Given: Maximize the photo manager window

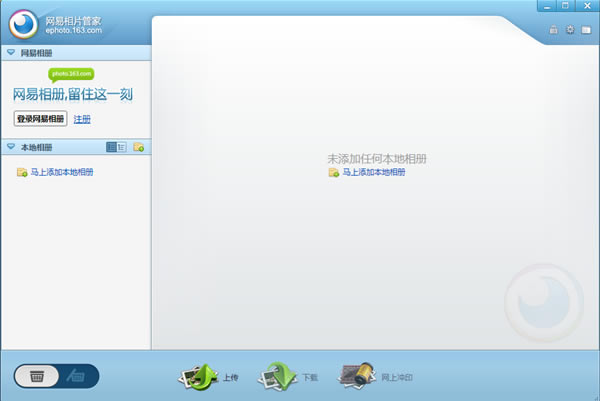Looking at the screenshot, I should point(566,6).
